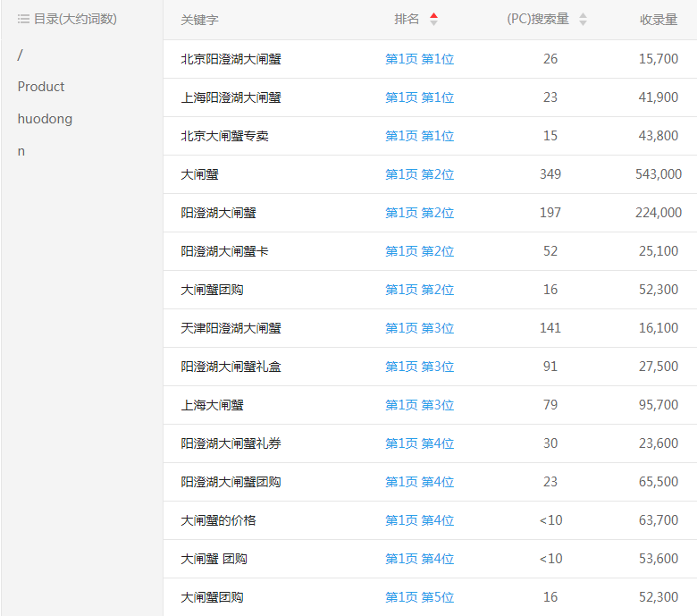Open the 第1页 第3位 link for 天津阳澄湖大闸蟹
The image size is (697, 616).
pos(419,328)
